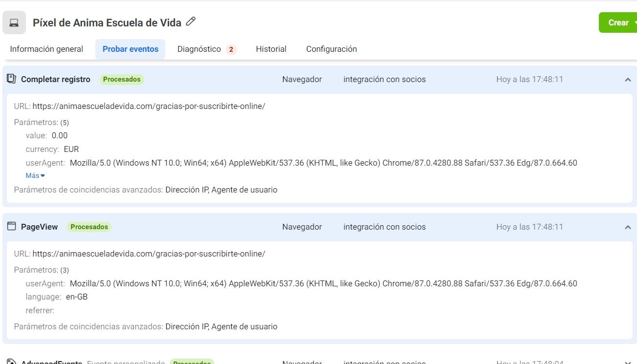Click URL in the Completar registro details
The image size is (637, 364).
(149, 106)
